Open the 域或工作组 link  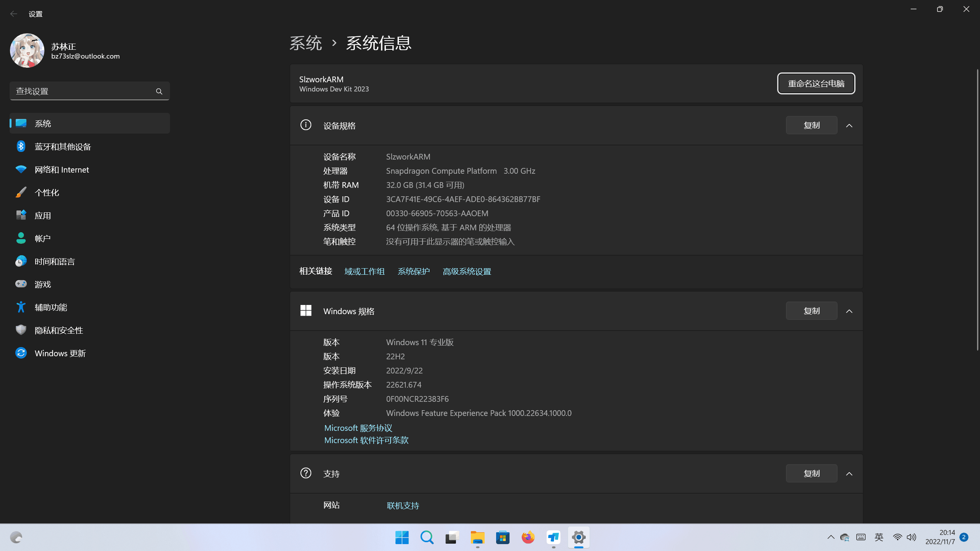pos(364,271)
